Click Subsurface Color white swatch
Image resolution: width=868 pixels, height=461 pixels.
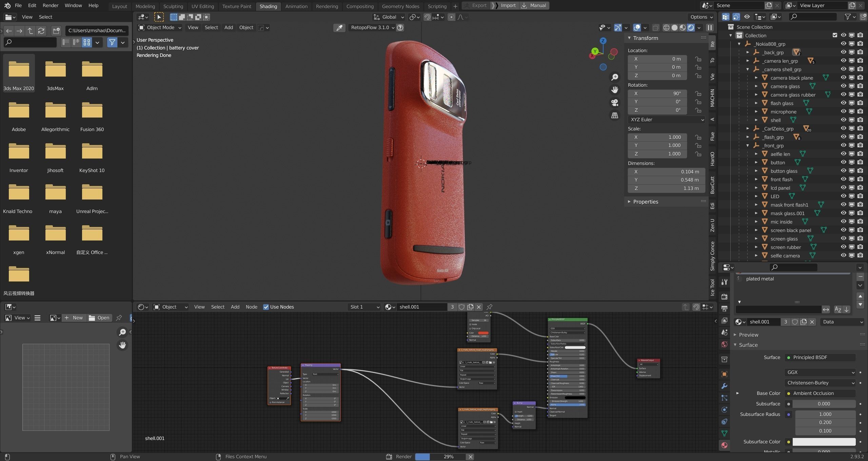click(824, 442)
